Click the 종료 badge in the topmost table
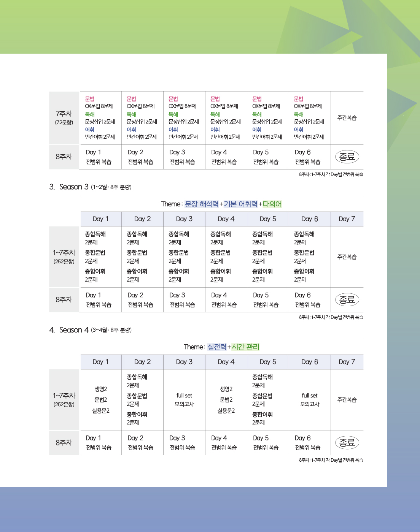 coord(347,157)
